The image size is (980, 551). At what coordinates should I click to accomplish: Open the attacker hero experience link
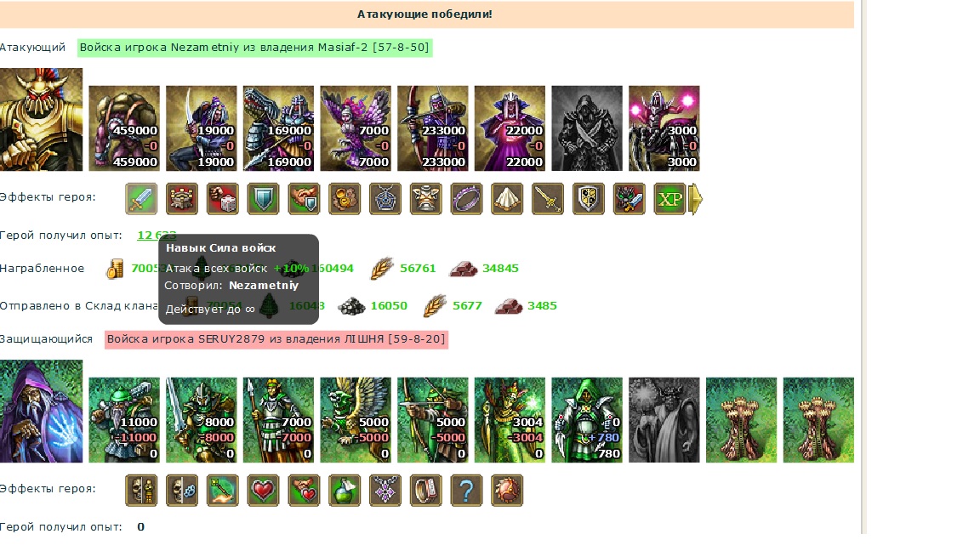157,236
